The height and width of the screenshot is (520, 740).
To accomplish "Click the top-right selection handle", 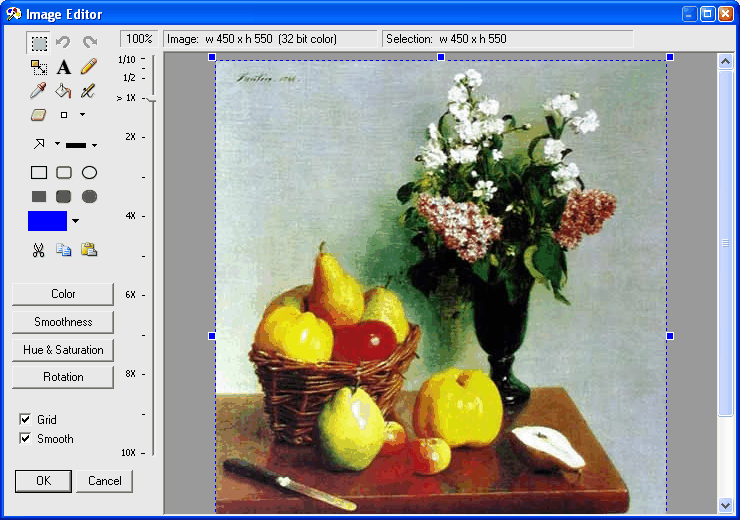I will tap(670, 57).
